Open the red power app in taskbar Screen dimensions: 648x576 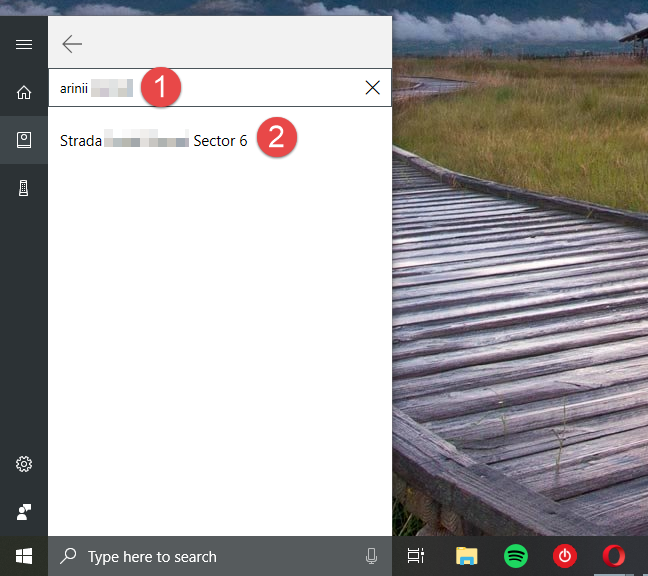pos(565,556)
